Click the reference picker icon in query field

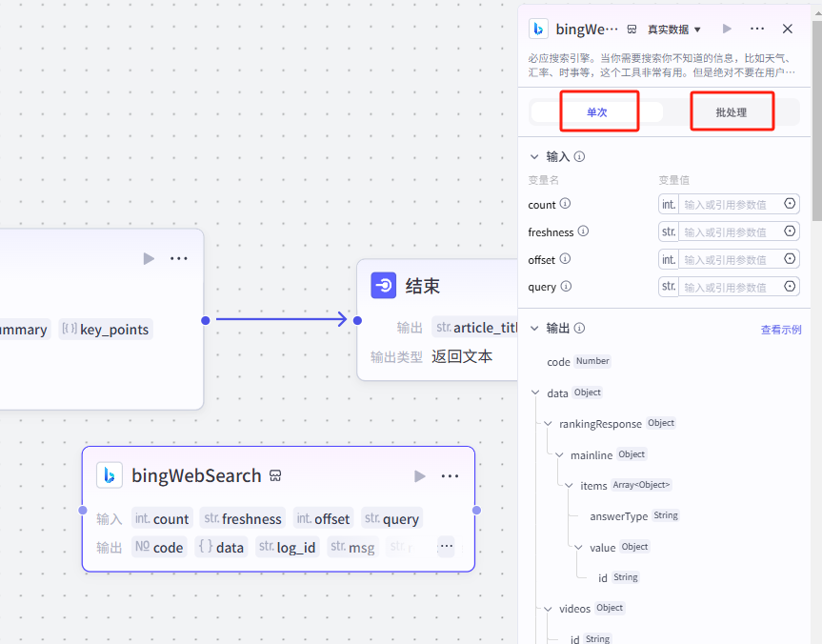click(x=790, y=286)
